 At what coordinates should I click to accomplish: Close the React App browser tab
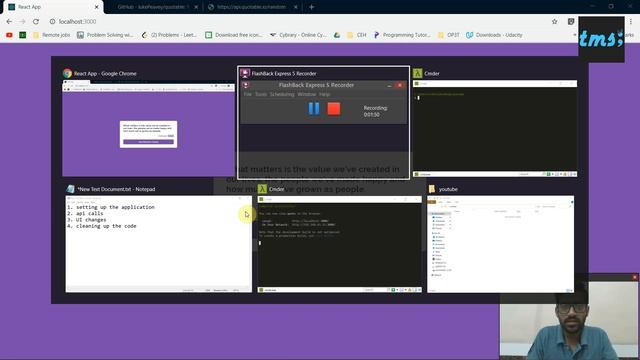point(97,7)
